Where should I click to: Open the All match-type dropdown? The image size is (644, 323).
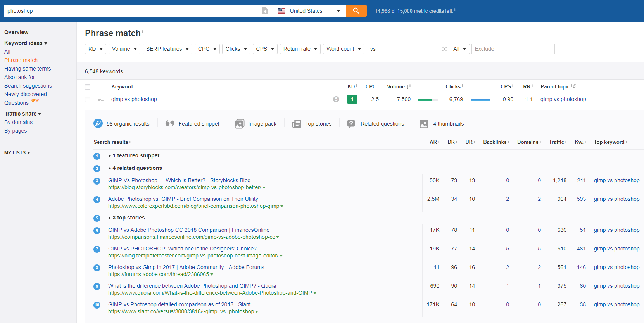[x=460, y=49]
